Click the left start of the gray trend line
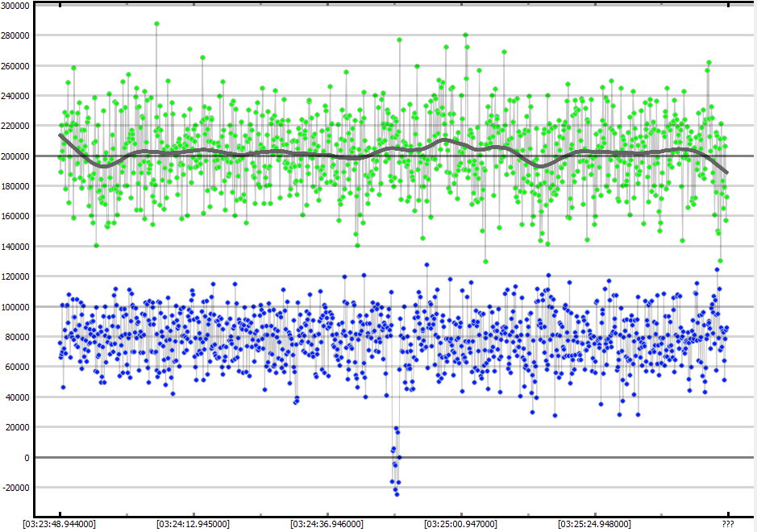The width and height of the screenshot is (757, 532). (60, 135)
